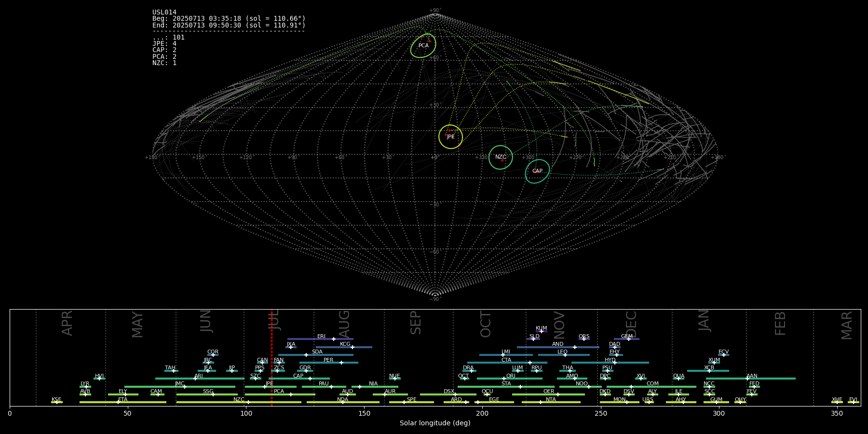Click the '...: 101' sporadic count
Screen dimensions: 868x434
point(168,38)
